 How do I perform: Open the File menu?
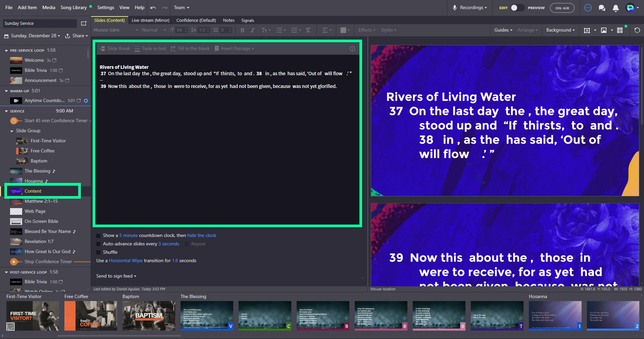[9, 7]
